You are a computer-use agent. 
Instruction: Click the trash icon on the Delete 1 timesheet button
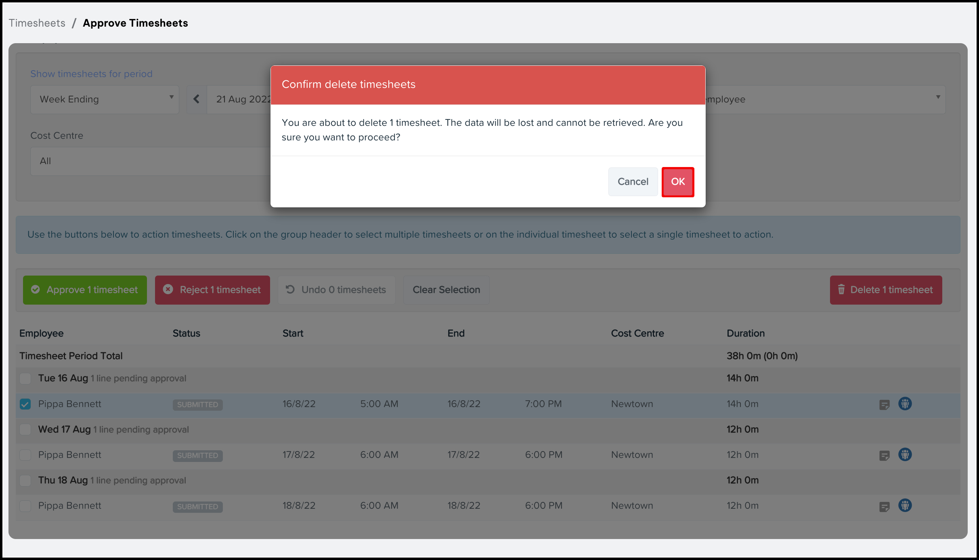coord(841,289)
